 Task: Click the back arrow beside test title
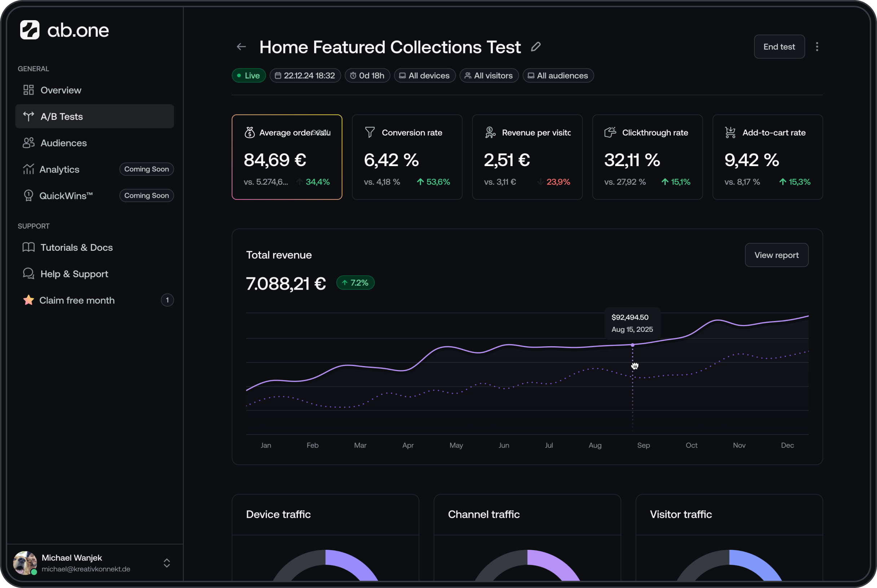click(241, 47)
